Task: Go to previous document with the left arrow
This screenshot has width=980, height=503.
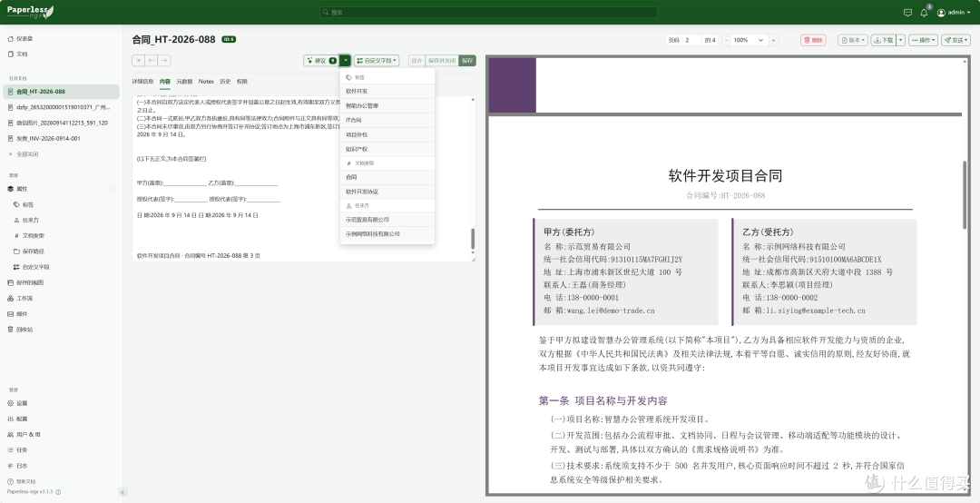Action: (152, 61)
